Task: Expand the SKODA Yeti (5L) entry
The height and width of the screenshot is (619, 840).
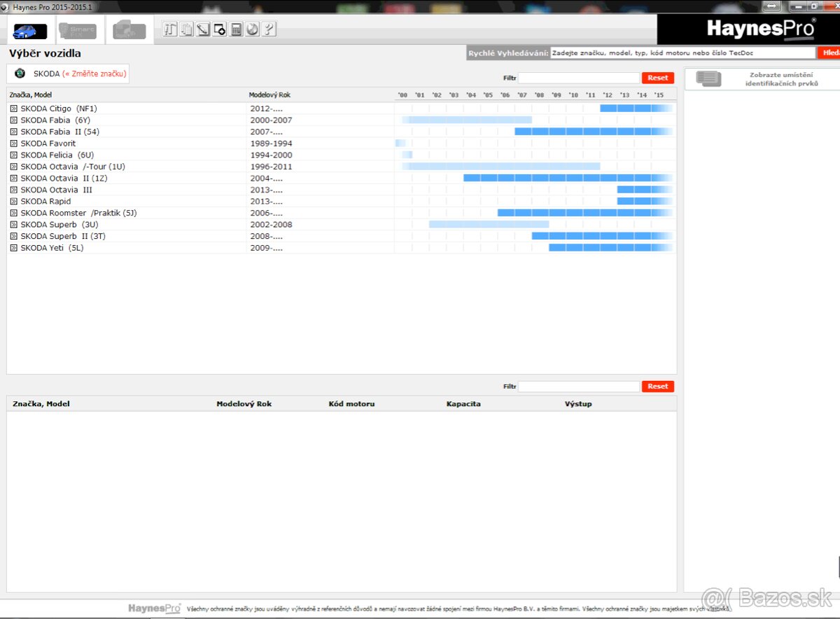Action: [x=13, y=248]
